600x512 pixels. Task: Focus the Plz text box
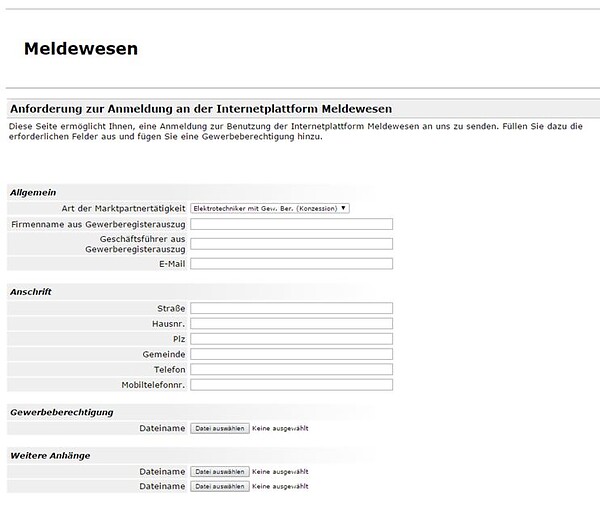point(292,339)
